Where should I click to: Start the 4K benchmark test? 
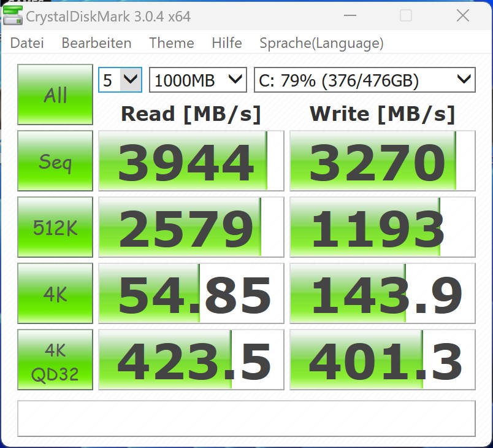(x=55, y=293)
